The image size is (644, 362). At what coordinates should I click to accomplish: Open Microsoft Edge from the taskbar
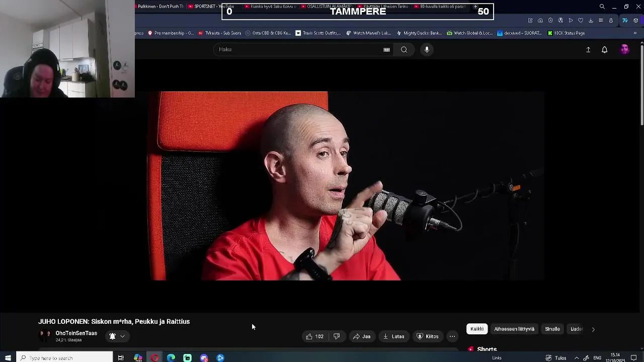[171, 358]
